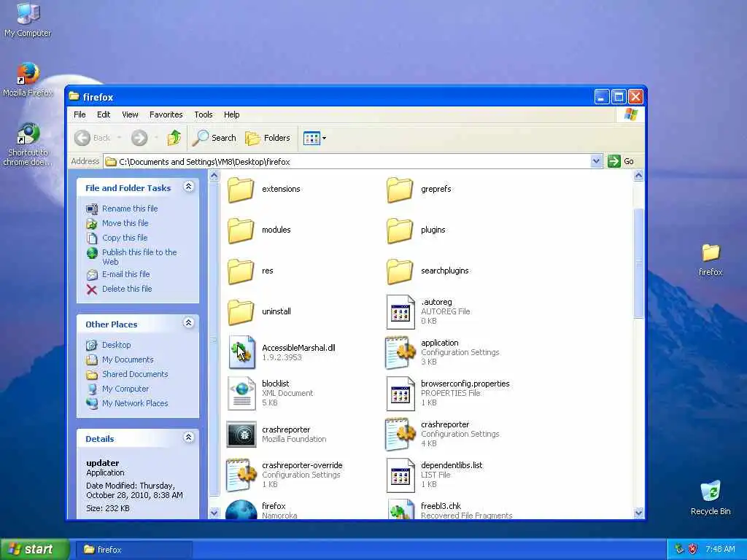Viewport: 747px width, 560px height.
Task: Select the firefox Namoroka application icon
Action: coord(241,510)
